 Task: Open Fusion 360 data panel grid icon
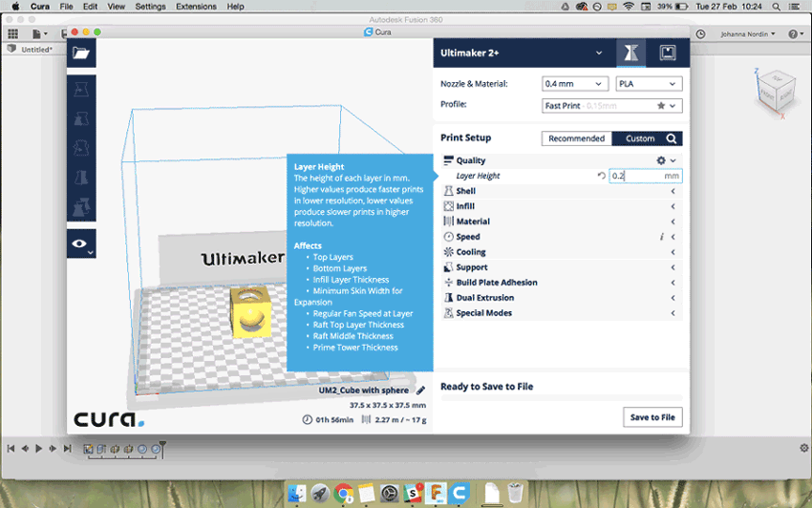pos(13,33)
